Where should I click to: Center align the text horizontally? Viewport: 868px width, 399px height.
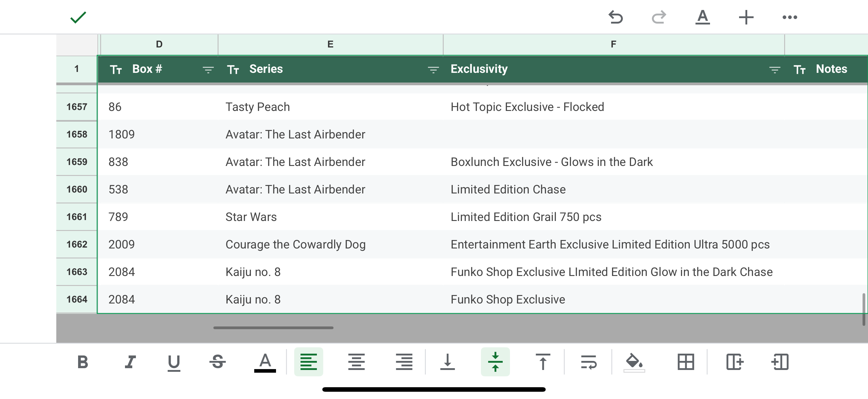(x=356, y=362)
